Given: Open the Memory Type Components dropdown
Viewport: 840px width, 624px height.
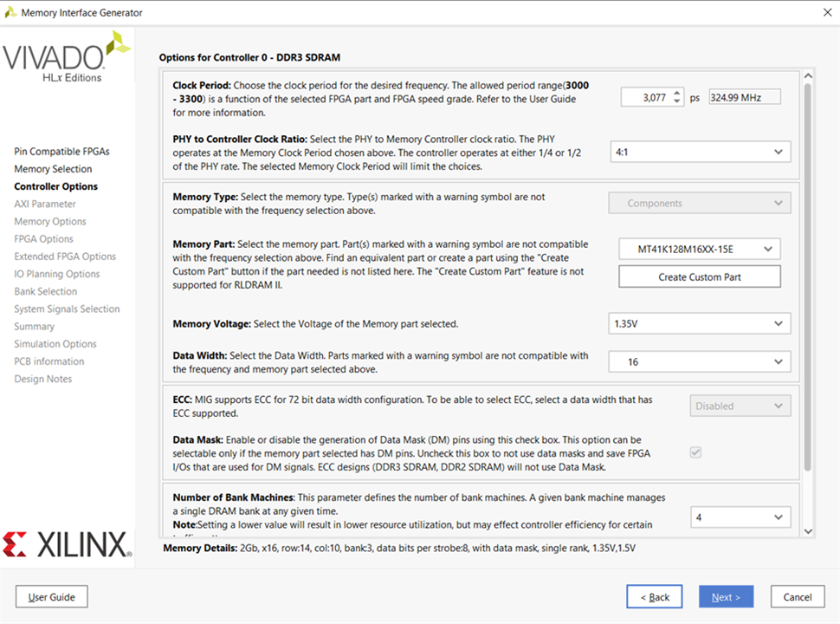Looking at the screenshot, I should 700,203.
